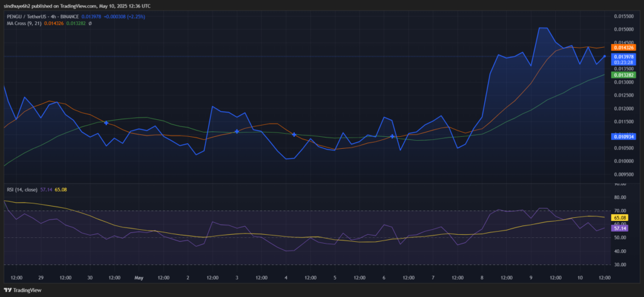Select the RSI (14, close) indicator legend

click(x=23, y=188)
